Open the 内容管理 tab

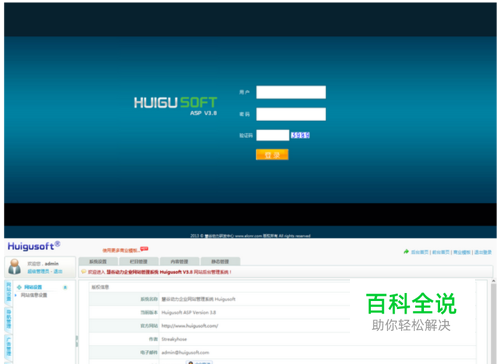179,261
